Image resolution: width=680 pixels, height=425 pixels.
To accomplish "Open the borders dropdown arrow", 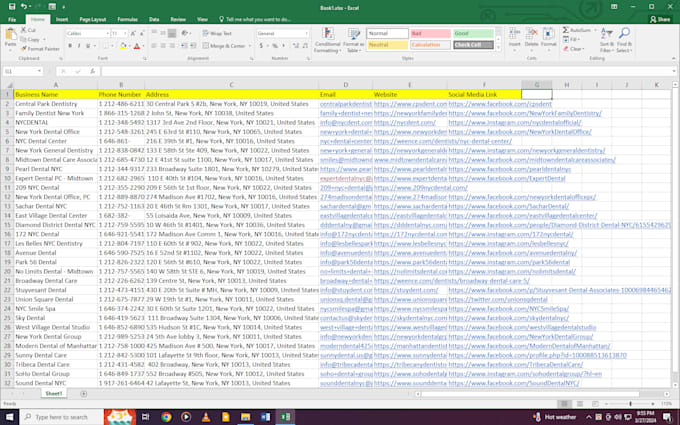I will (111, 46).
